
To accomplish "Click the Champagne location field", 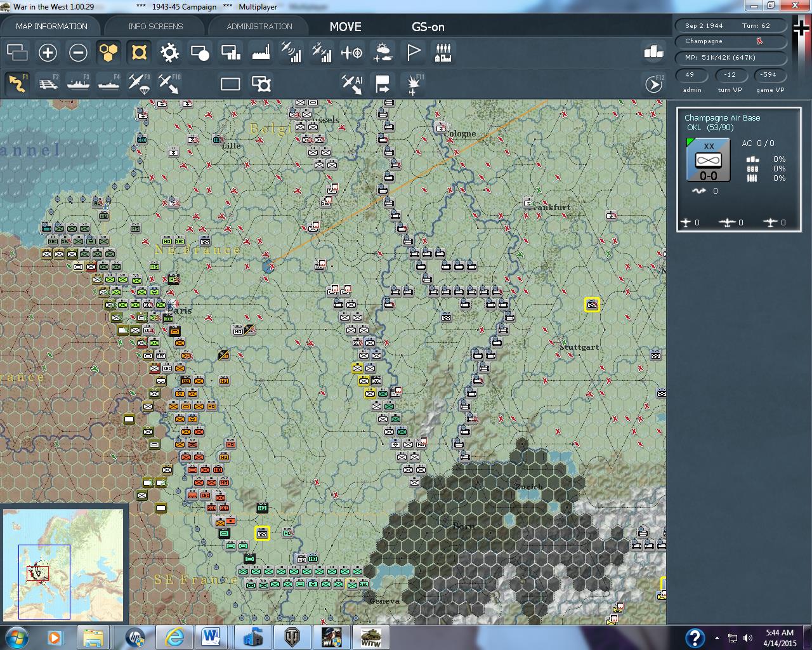I will [x=731, y=41].
